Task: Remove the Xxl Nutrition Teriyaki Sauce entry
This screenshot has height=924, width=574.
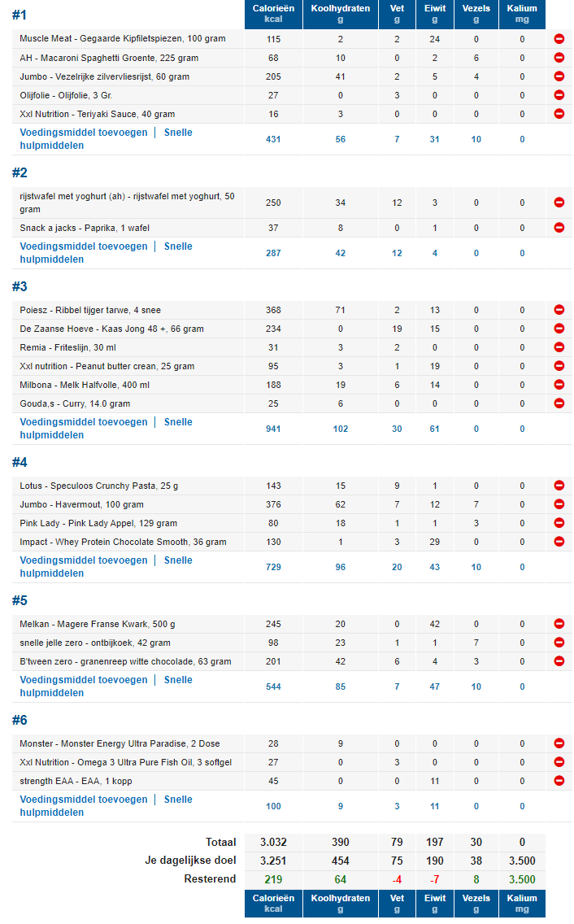Action: pyautogui.click(x=559, y=114)
